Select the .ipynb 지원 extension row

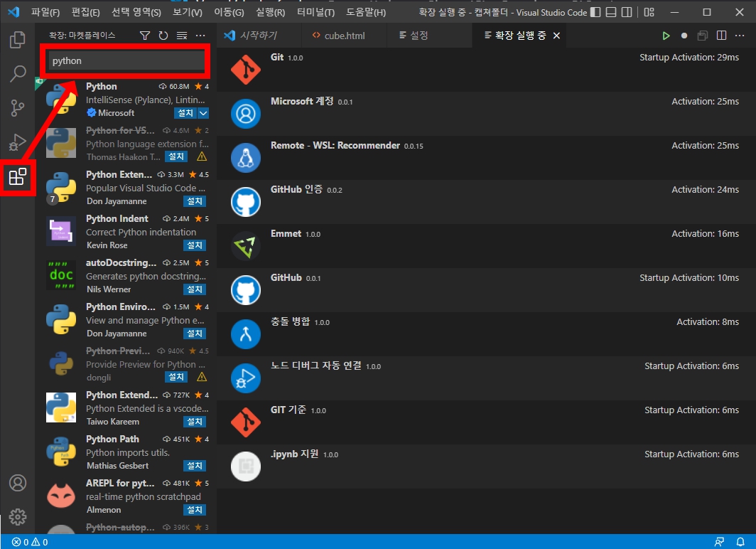pyautogui.click(x=486, y=466)
